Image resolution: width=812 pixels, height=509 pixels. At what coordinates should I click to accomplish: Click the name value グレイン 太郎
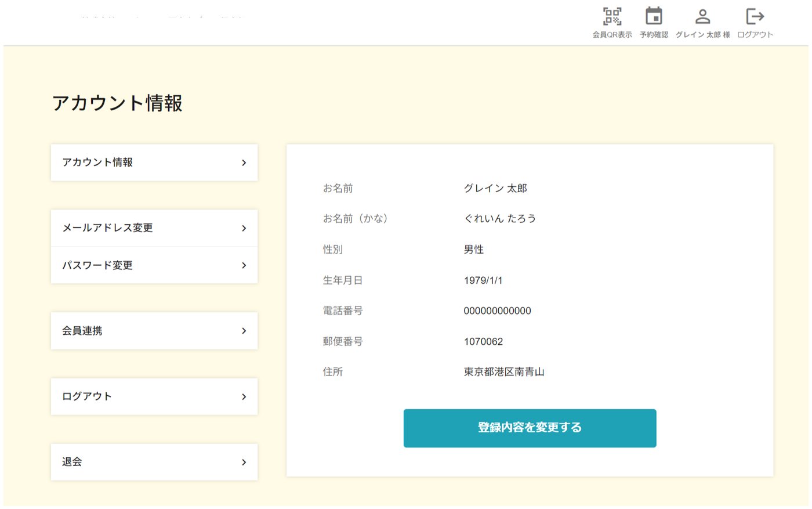click(x=495, y=188)
